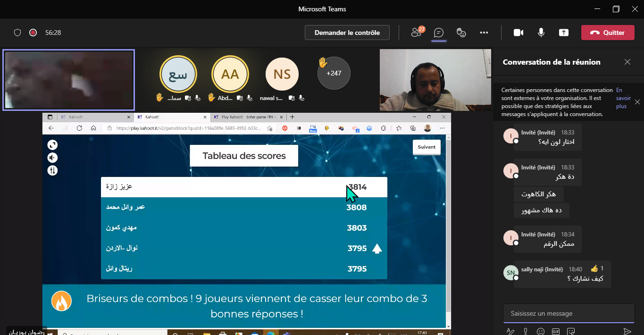Open the browser extensions puzzle icon
This screenshot has width=644, height=335.
(384, 128)
